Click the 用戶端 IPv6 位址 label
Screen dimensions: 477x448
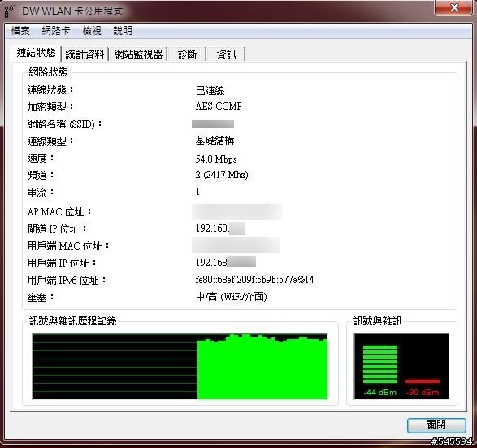[x=67, y=280]
